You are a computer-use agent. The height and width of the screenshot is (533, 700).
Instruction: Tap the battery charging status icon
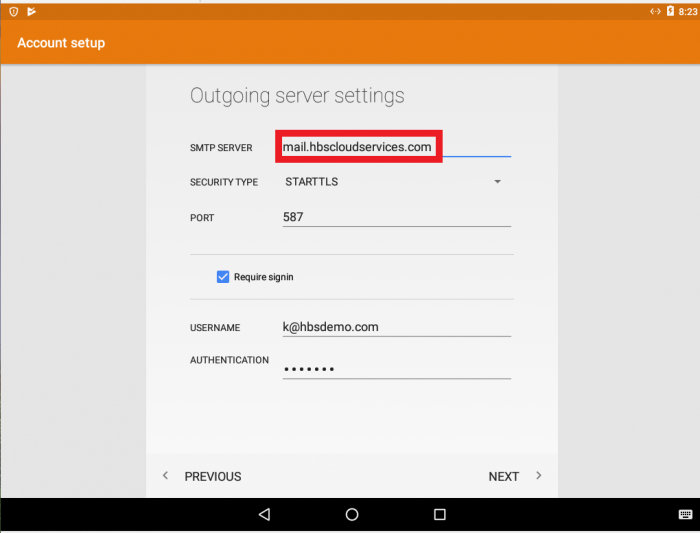point(670,11)
